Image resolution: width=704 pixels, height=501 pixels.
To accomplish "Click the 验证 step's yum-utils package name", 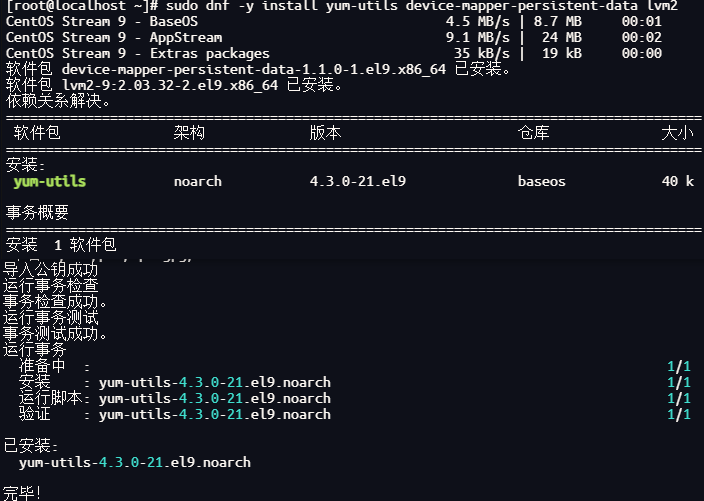I will 215,414.
